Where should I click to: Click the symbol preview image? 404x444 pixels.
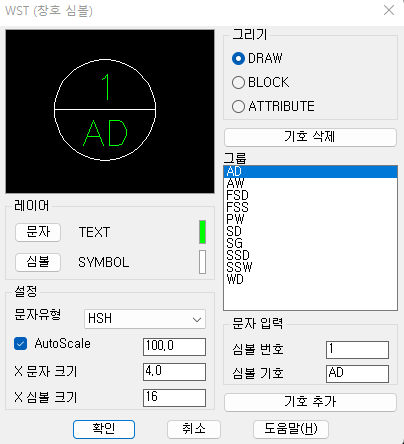coord(110,111)
